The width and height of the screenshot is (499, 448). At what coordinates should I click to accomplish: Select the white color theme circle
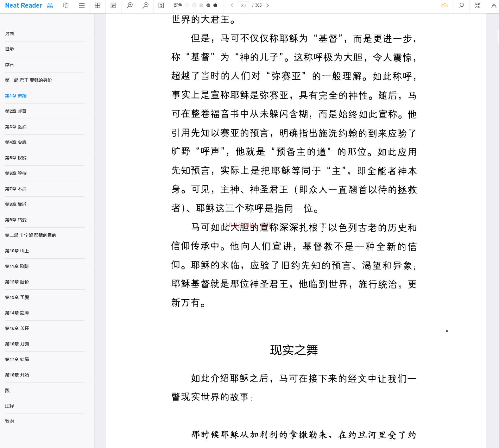[x=187, y=5]
